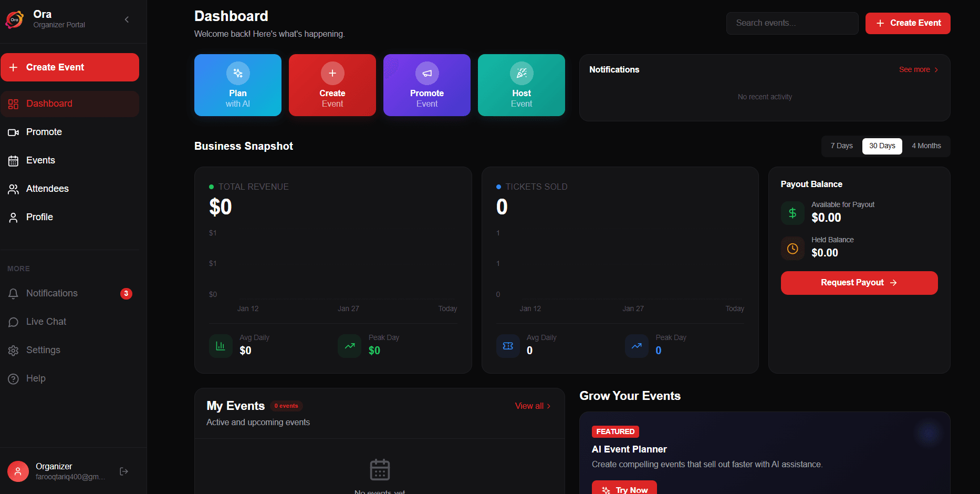Select Events from the sidebar

(x=40, y=160)
